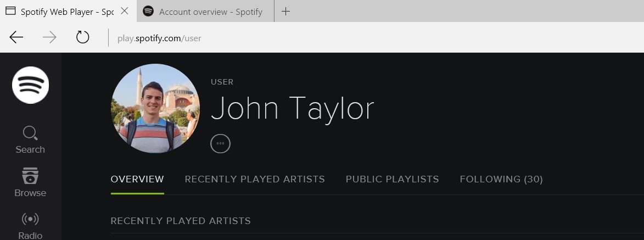Click the Spotify logo in the sidebar
Screen dimensions: 644x240
pos(30,85)
